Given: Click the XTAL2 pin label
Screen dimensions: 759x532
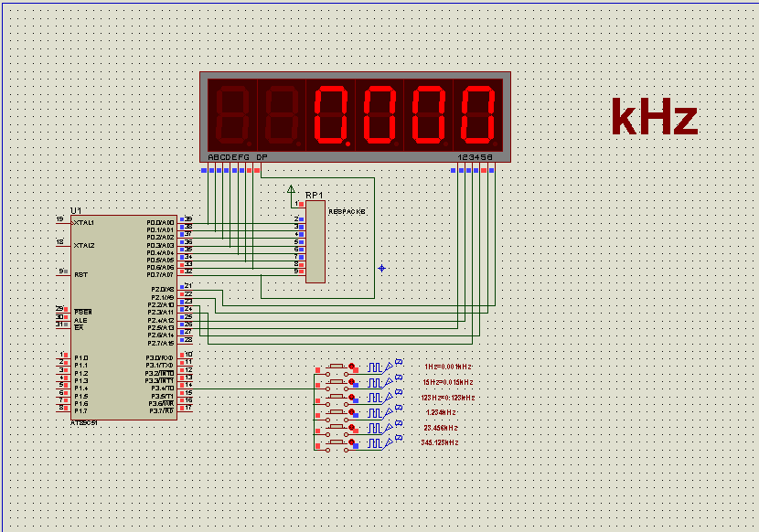Looking at the screenshot, I should point(84,246).
